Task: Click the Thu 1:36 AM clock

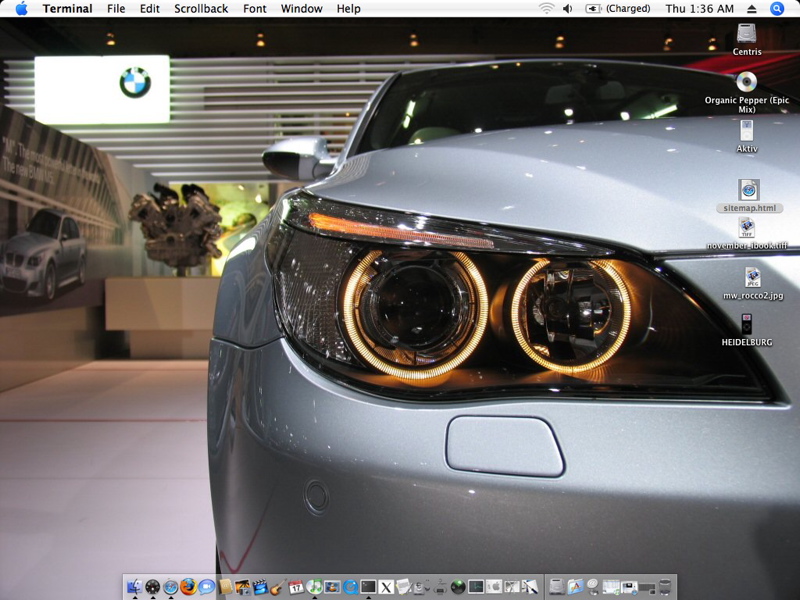Action: pyautogui.click(x=699, y=9)
